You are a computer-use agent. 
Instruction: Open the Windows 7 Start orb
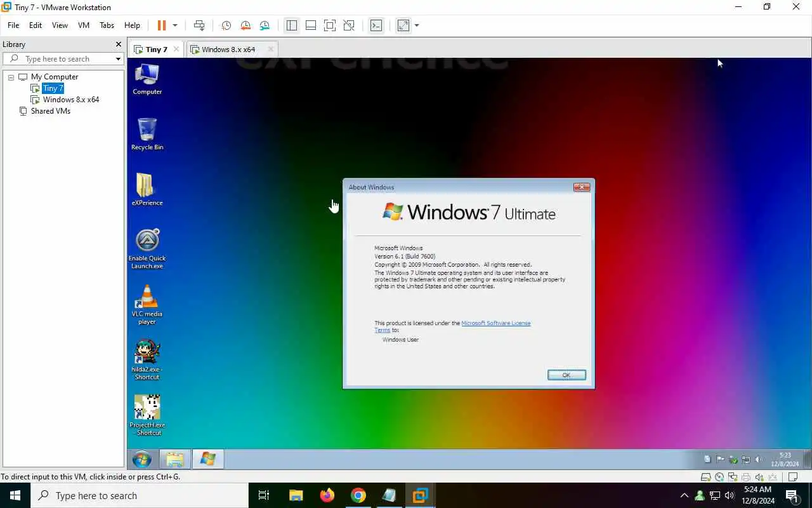(x=141, y=459)
